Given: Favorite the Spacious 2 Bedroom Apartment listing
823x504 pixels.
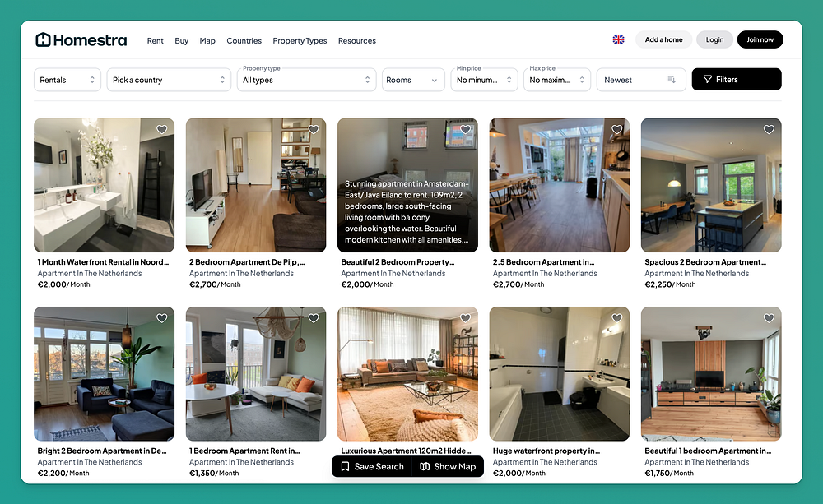Looking at the screenshot, I should pos(769,130).
